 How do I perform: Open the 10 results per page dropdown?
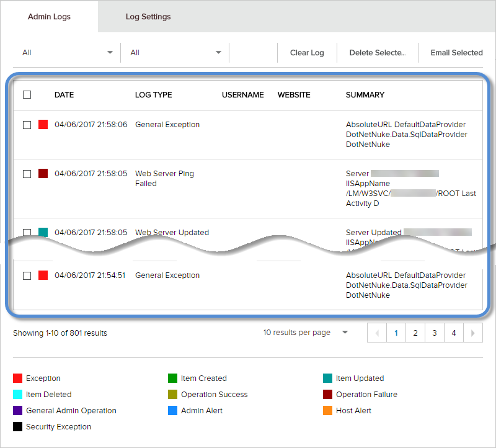[306, 333]
